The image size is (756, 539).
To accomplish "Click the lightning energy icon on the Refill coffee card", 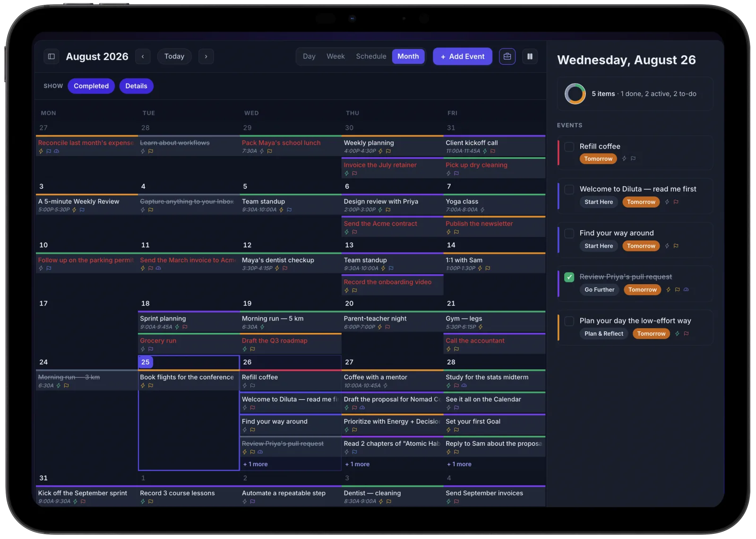I will (624, 159).
